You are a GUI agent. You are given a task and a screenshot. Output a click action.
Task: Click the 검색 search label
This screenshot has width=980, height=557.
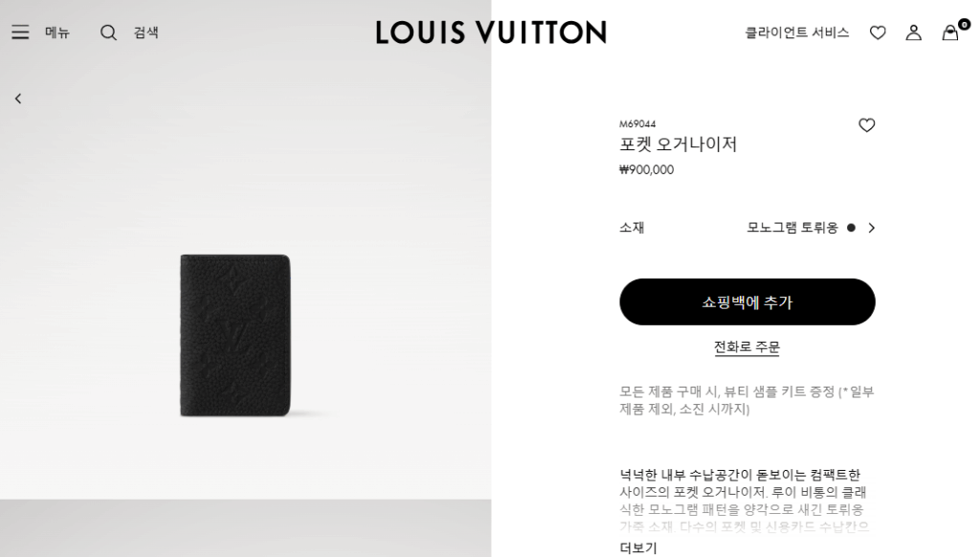pos(145,33)
